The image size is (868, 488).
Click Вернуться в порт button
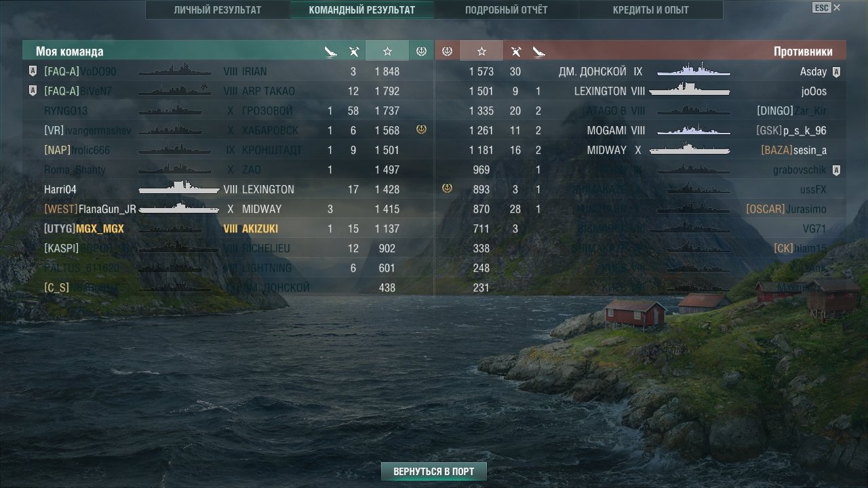pos(434,471)
